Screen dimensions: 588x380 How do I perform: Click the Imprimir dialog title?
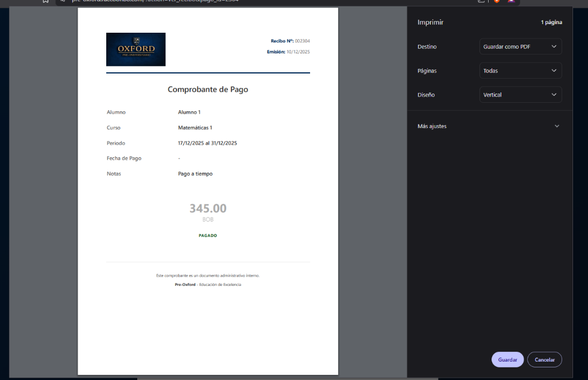[430, 22]
